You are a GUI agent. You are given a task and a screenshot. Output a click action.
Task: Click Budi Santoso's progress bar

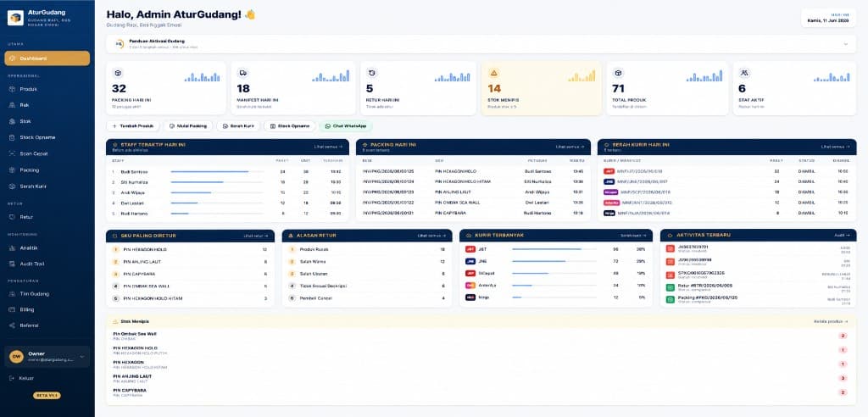(217, 172)
